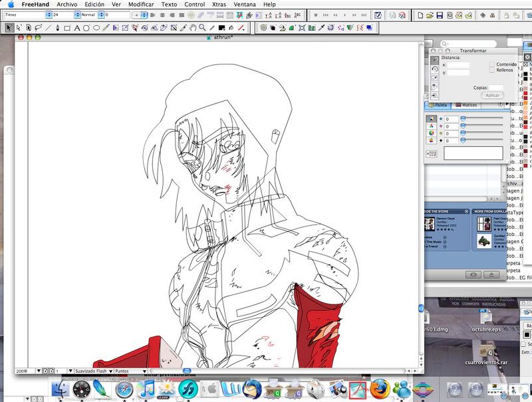
Task: Choose the HLS color wheel mode icon
Action: 431,133
